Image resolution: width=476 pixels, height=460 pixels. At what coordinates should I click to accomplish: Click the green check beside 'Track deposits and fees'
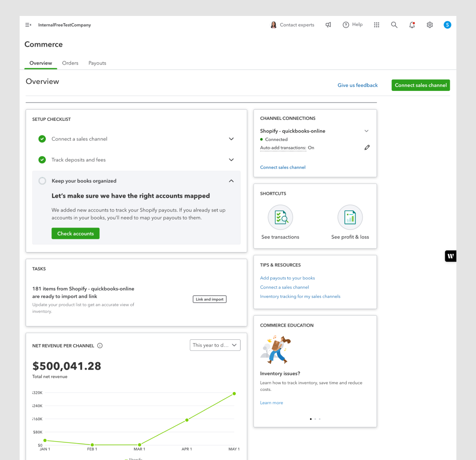click(42, 160)
